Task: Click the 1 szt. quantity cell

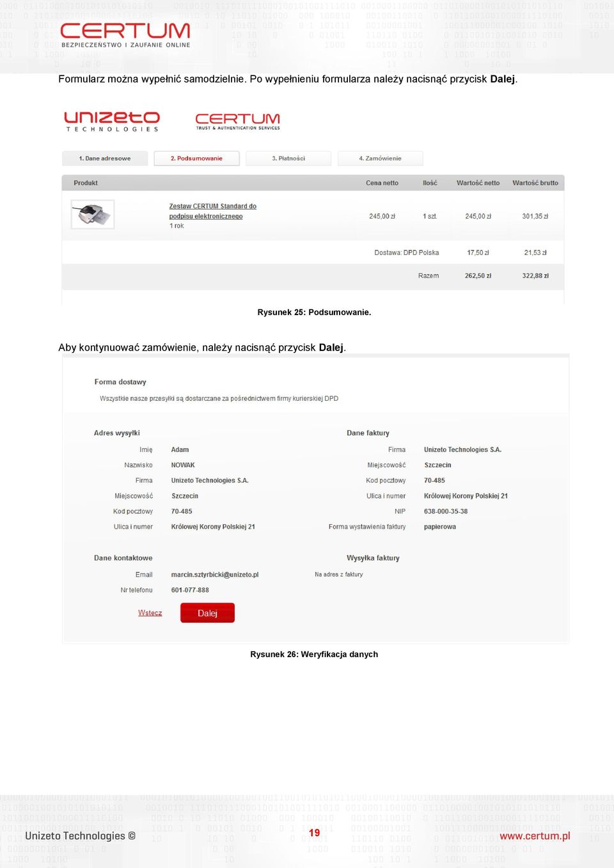Action: tap(430, 217)
